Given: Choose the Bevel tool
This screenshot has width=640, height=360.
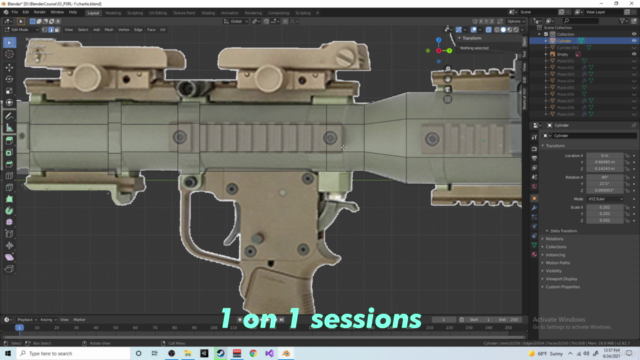Looking at the screenshot, I should coord(9,164).
